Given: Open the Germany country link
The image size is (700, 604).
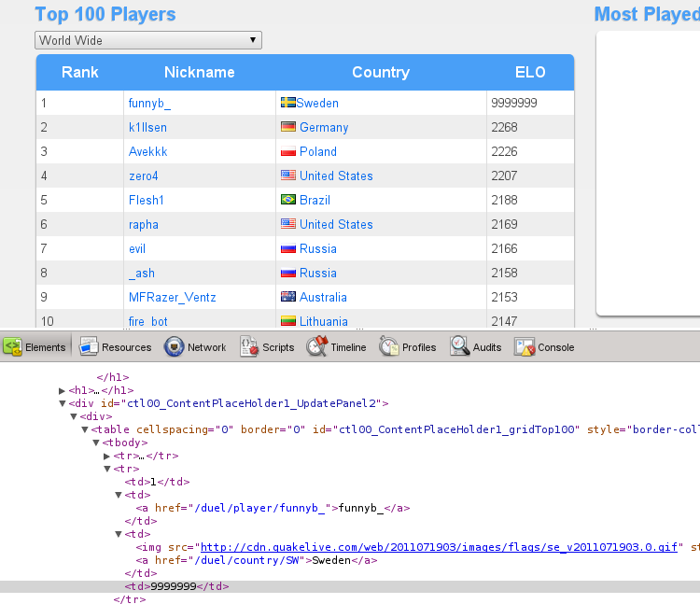Looking at the screenshot, I should tap(324, 127).
